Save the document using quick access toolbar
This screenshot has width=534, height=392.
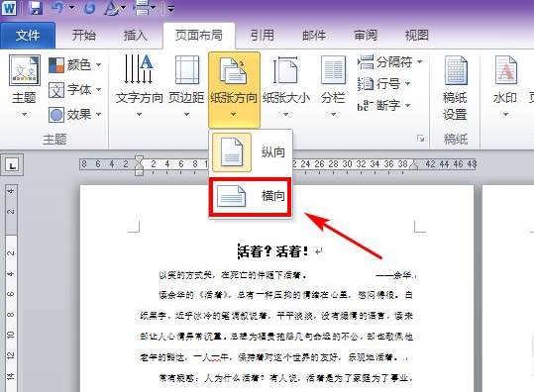(36, 8)
